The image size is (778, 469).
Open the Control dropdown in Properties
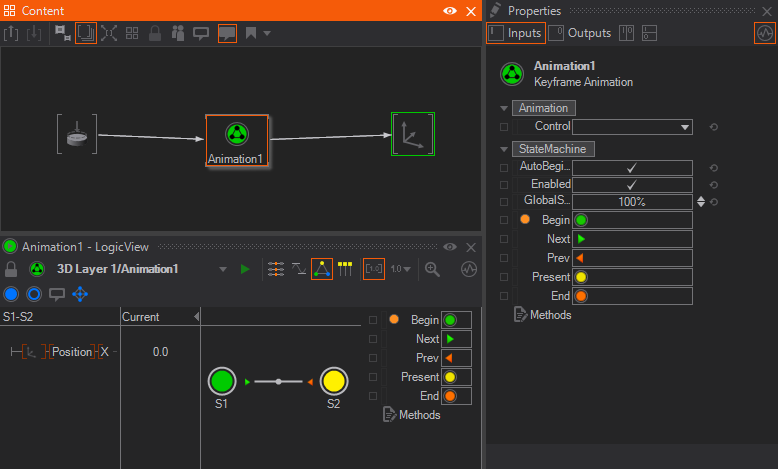tap(684, 128)
